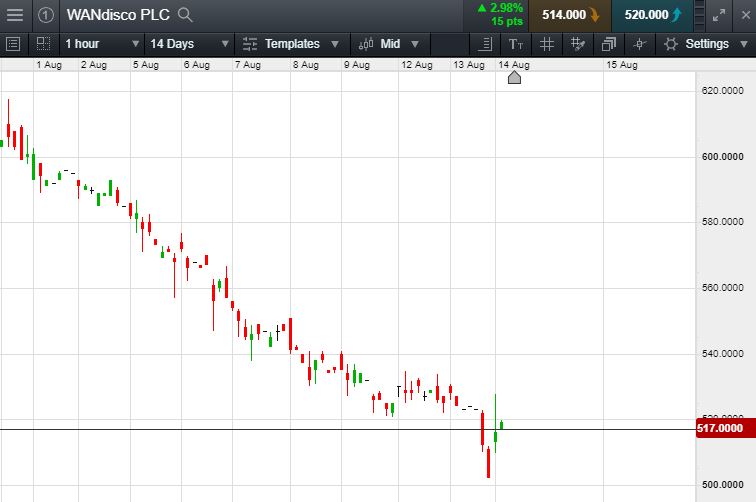Click the 620.0000 price axis label
The height and width of the screenshot is (502, 756).
[x=722, y=91]
